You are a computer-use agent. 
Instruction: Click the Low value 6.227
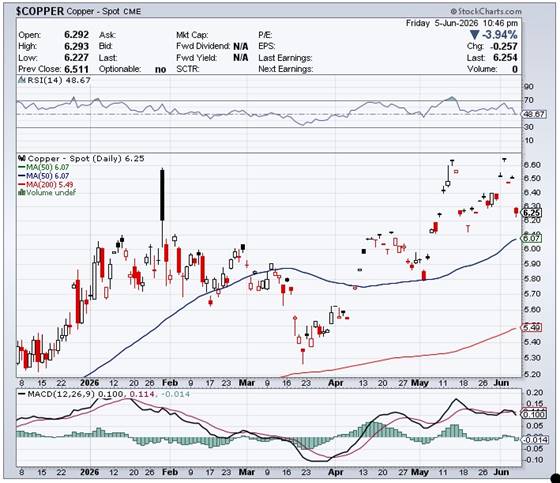pyautogui.click(x=76, y=58)
